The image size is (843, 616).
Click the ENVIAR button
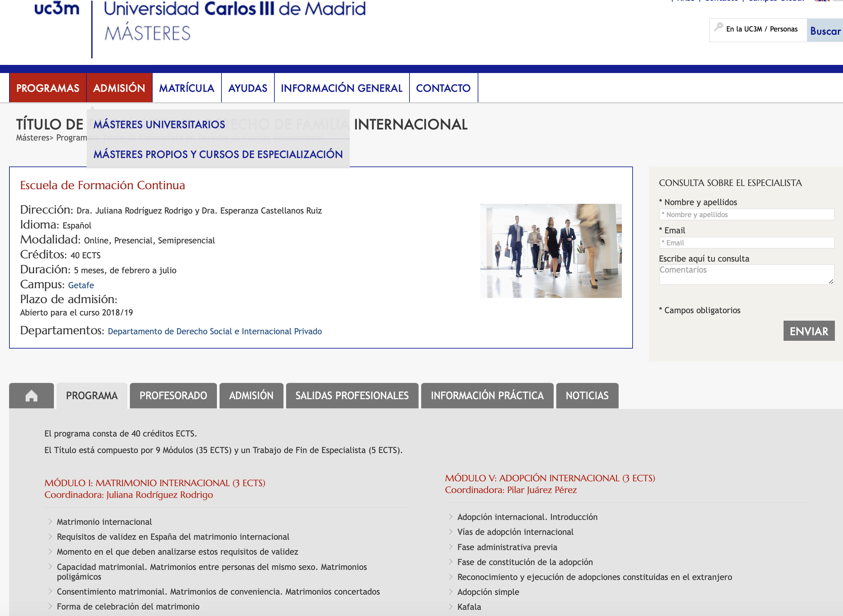[x=809, y=331]
